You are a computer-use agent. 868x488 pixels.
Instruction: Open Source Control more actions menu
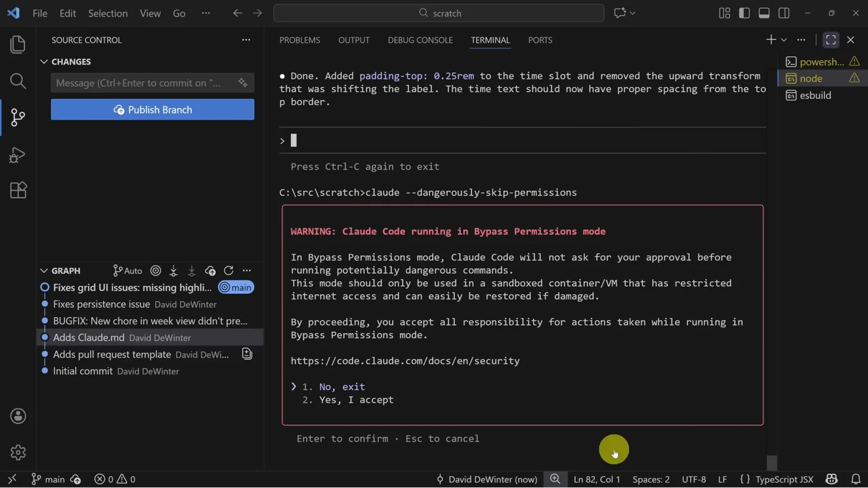coord(246,40)
